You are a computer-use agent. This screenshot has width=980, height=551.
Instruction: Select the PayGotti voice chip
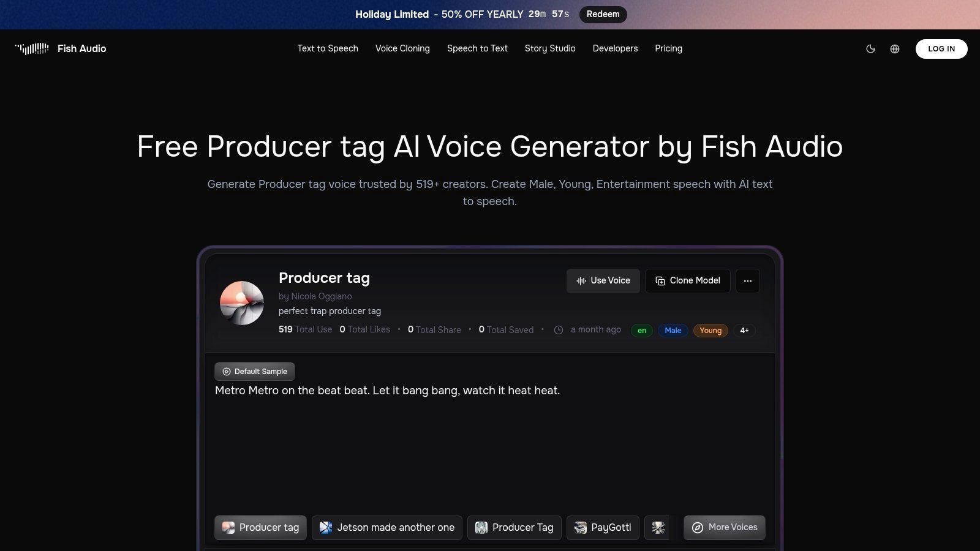pos(603,527)
